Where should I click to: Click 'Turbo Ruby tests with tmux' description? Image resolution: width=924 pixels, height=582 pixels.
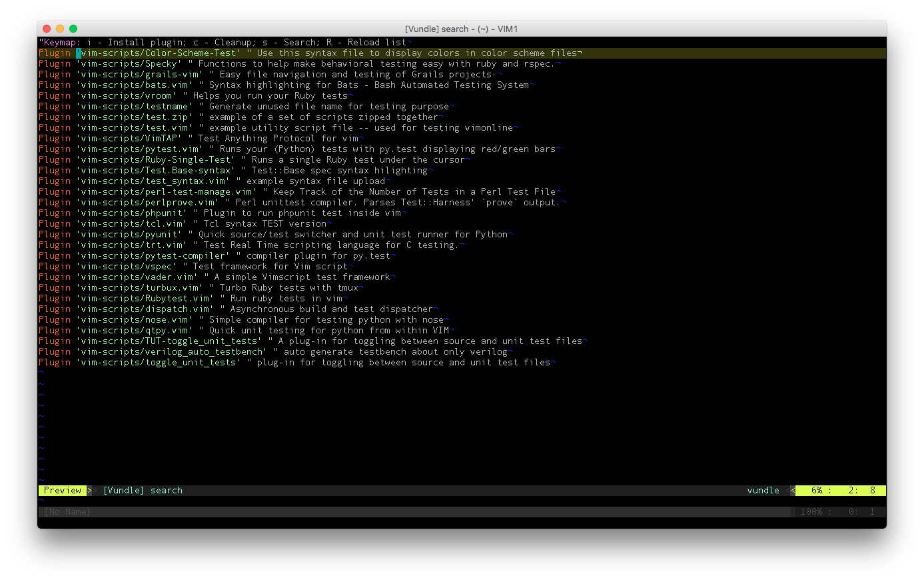pyautogui.click(x=289, y=288)
